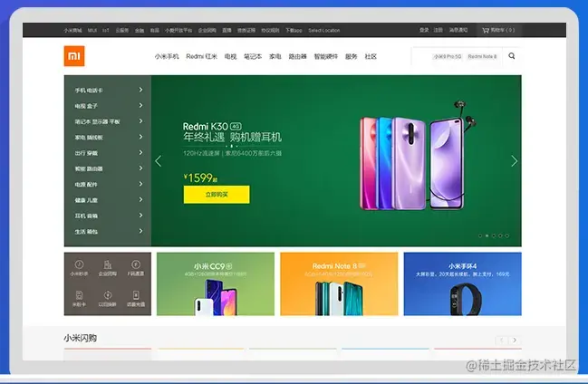Screen dimensions: 588x384
Task: Open 生活 箱包 sidebar category
Action: [108, 231]
